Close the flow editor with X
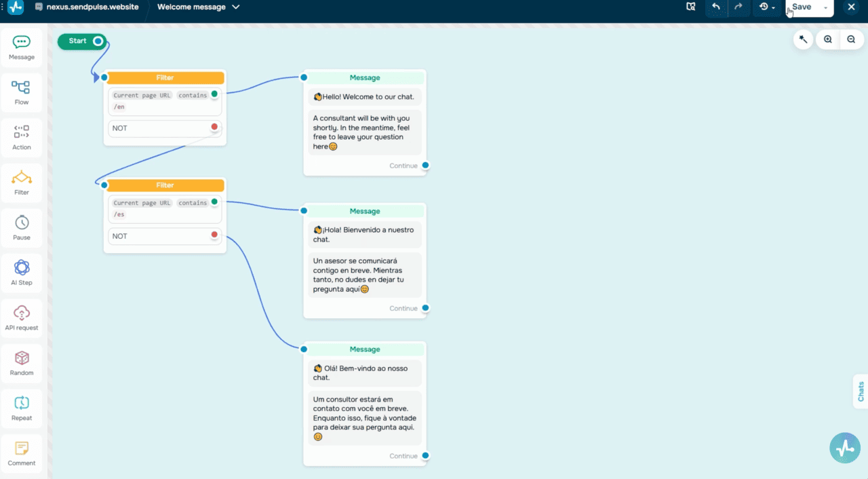868x479 pixels. pyautogui.click(x=851, y=7)
